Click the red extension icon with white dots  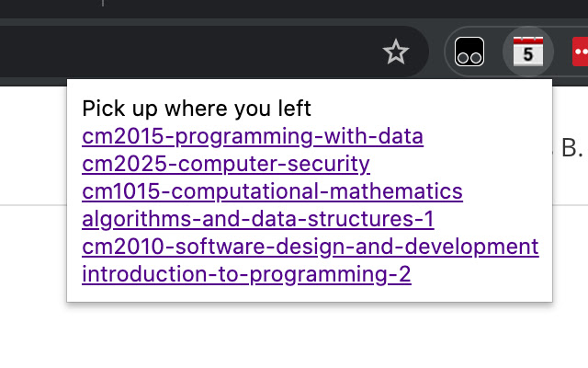[580, 52]
